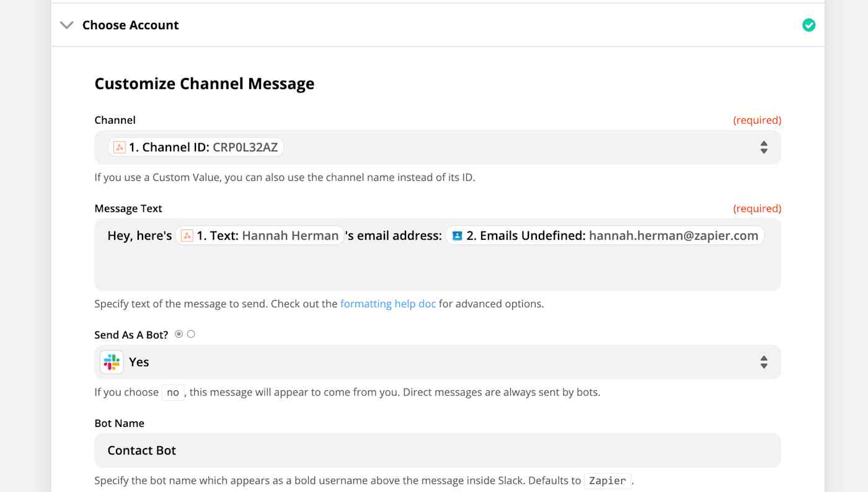Click the 'Hey, here's' message text
Viewport: 868px width, 492px height.
coord(139,236)
